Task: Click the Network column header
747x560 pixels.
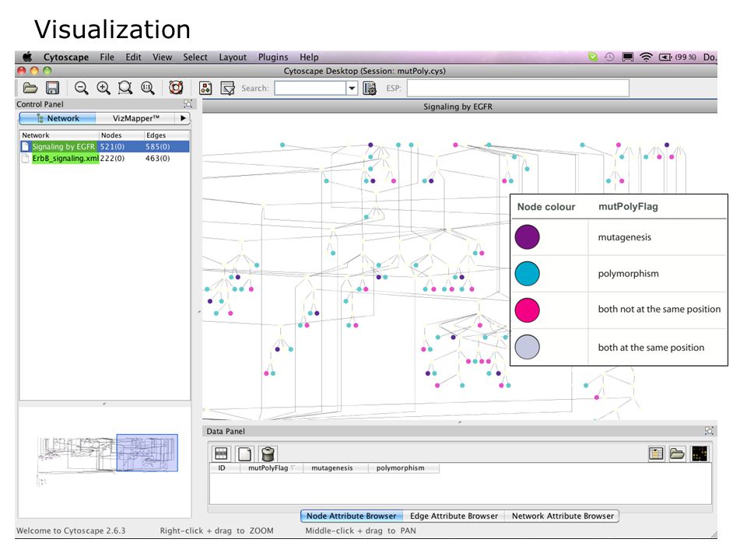Action: tap(60, 135)
